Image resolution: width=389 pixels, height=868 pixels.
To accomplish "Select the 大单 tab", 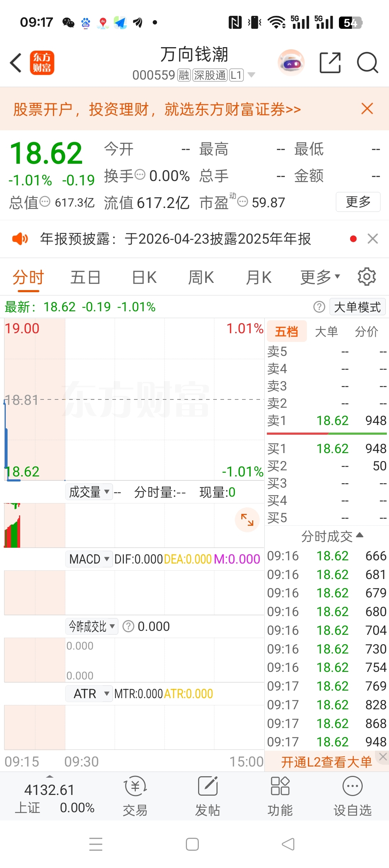I will (326, 331).
